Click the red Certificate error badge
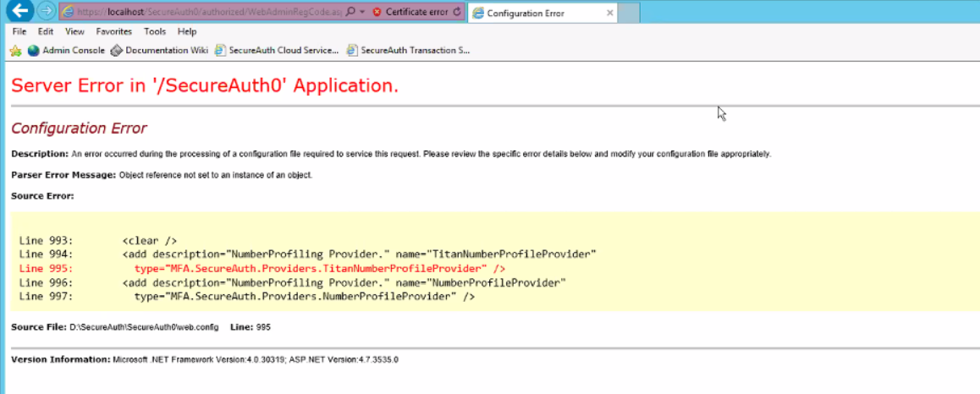The image size is (980, 394). (x=410, y=12)
